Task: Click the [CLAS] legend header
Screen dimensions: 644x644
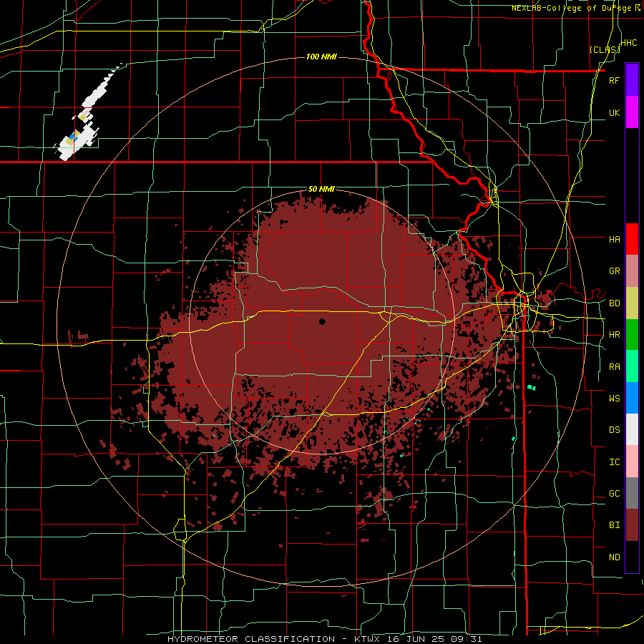Action: (x=605, y=49)
